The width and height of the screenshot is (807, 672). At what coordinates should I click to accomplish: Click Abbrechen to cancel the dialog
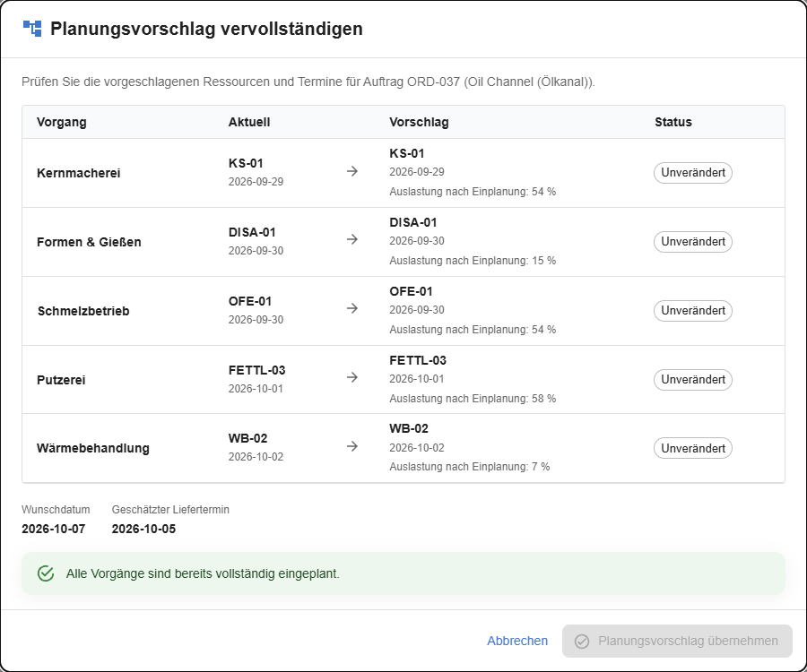[517, 641]
